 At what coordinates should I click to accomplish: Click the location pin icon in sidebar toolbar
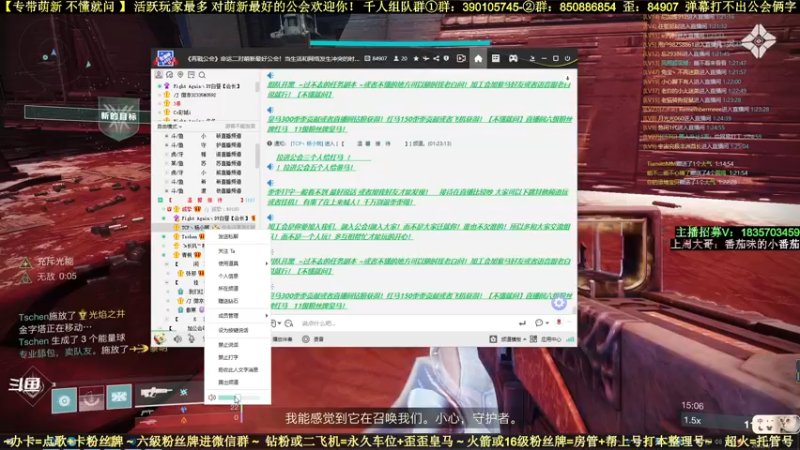(x=180, y=75)
